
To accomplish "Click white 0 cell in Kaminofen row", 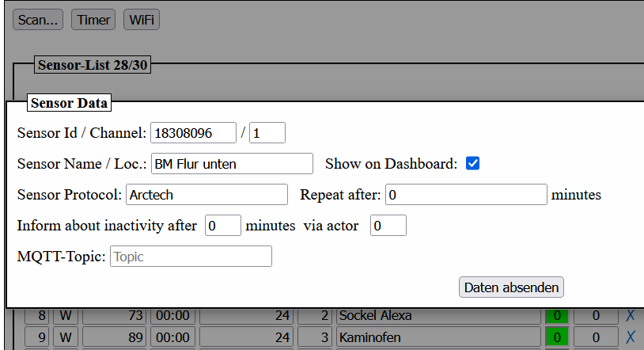I will 596,337.
